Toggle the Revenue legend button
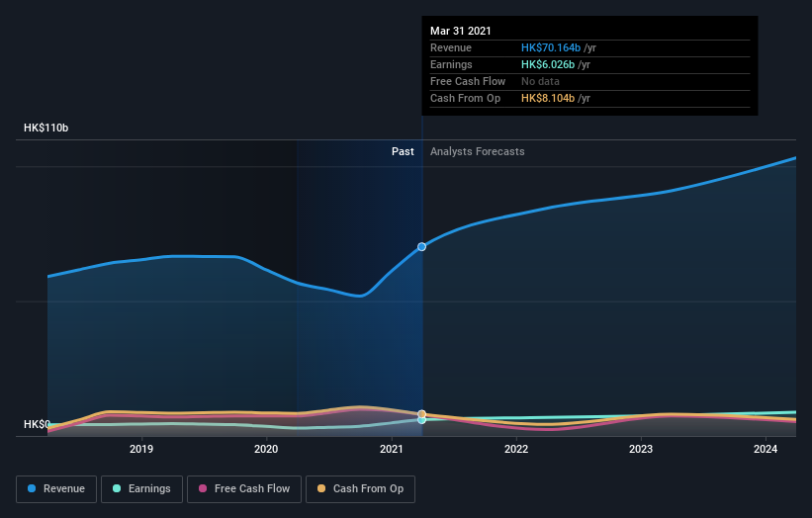The image size is (812, 518). click(x=56, y=489)
